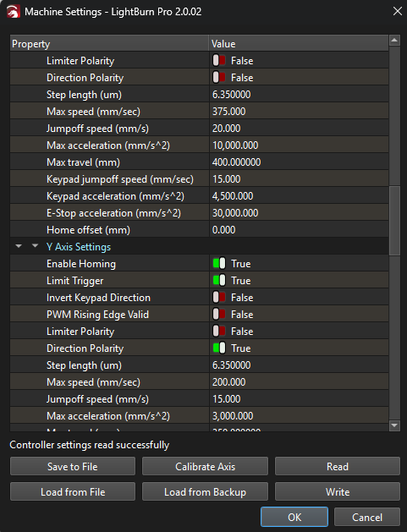Viewport: 407px width, 532px height.
Task: Click the 'Limit Trigger' property label
Action: pos(75,281)
